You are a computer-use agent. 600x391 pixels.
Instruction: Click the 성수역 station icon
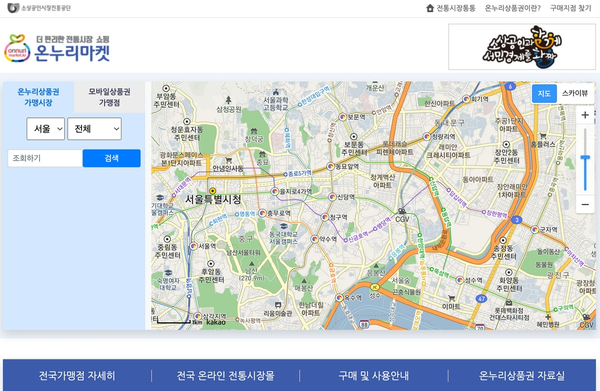point(460,280)
